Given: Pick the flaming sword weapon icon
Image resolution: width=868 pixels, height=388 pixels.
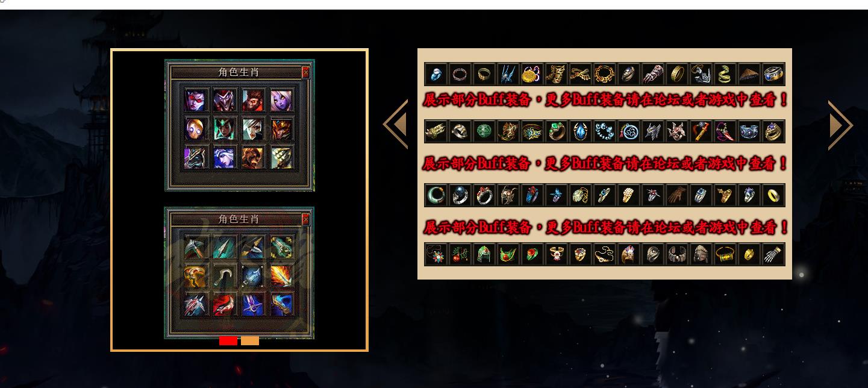Looking at the screenshot, I should [x=281, y=276].
